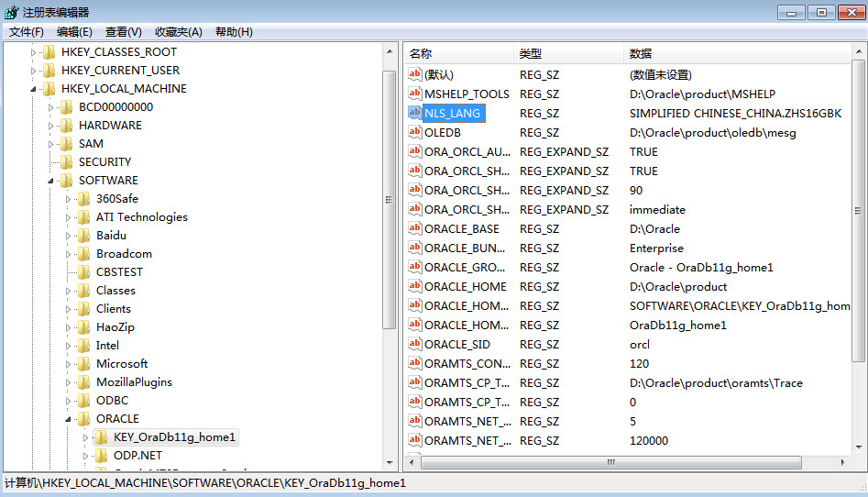Expand the HKEY_CURRENT_USER node

33,71
